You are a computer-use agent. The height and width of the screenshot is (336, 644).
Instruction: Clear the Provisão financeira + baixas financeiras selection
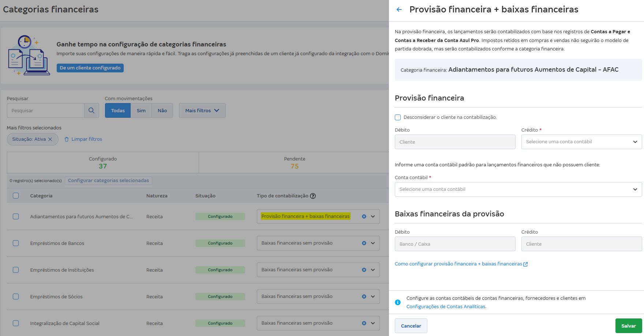364,216
